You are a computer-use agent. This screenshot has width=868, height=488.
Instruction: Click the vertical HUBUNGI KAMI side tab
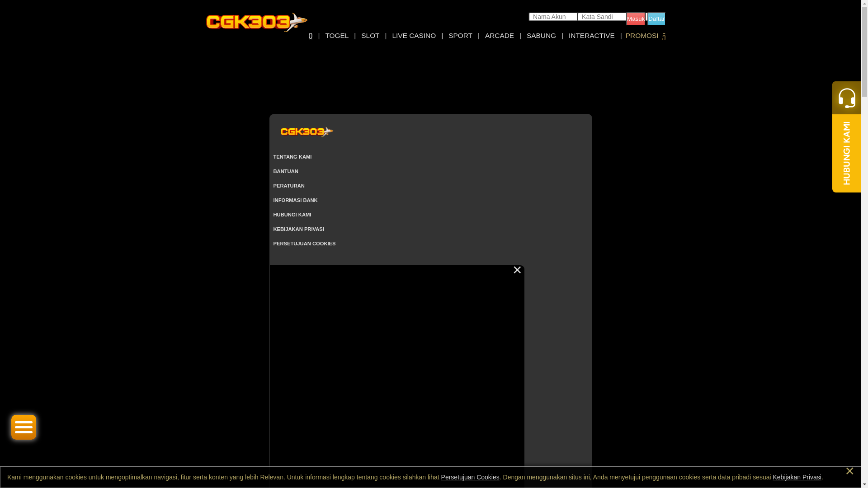click(847, 153)
